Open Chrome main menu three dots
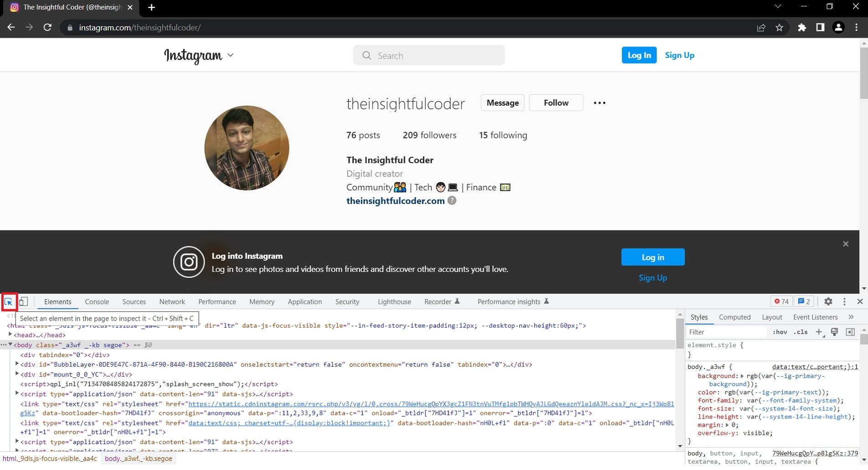Viewport: 868px width, 470px height. click(857, 27)
